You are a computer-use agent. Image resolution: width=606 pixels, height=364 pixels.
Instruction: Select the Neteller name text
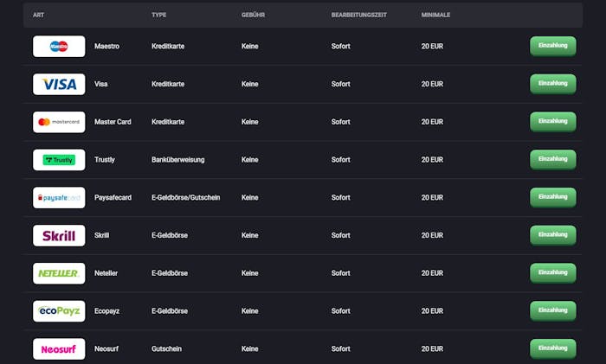pyautogui.click(x=106, y=273)
